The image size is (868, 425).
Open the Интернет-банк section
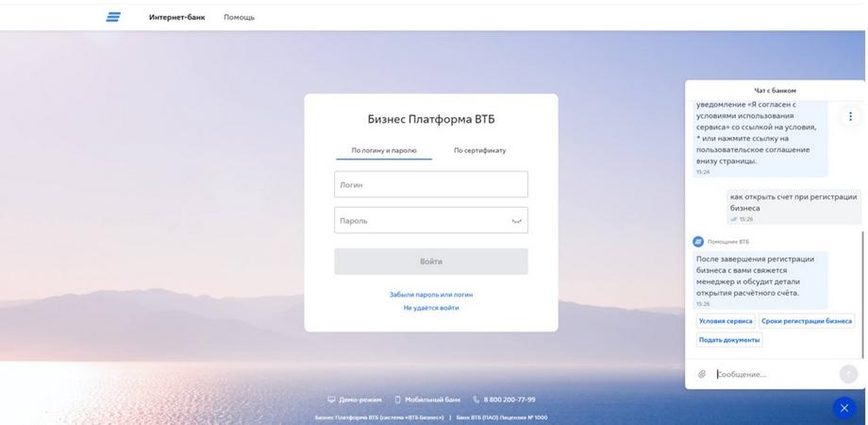(x=176, y=17)
